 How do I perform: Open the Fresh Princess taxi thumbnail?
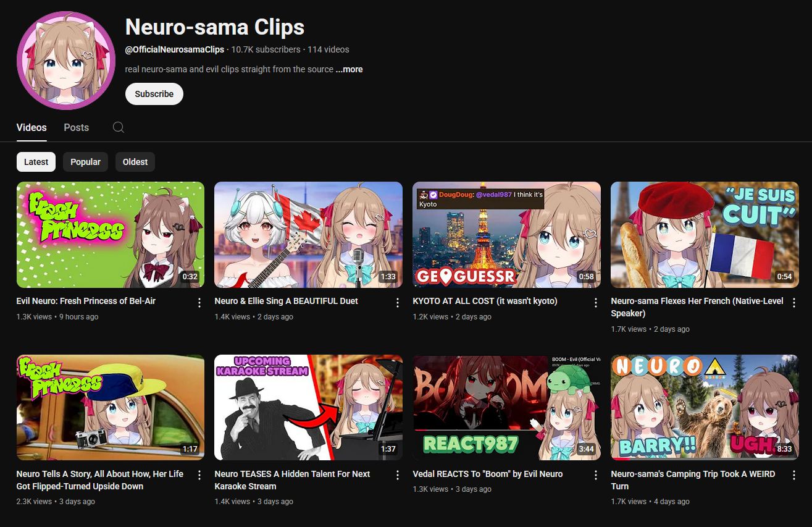coord(111,408)
